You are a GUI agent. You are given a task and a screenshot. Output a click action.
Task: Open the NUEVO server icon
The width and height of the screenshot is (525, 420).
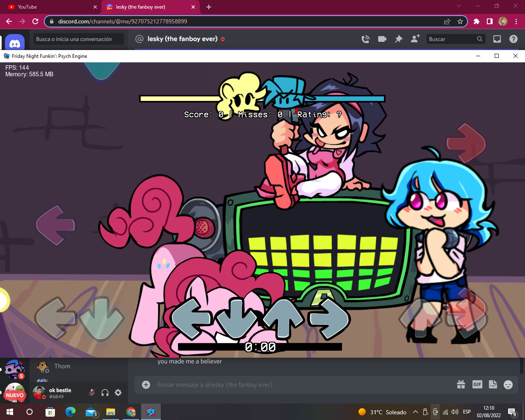click(x=15, y=393)
